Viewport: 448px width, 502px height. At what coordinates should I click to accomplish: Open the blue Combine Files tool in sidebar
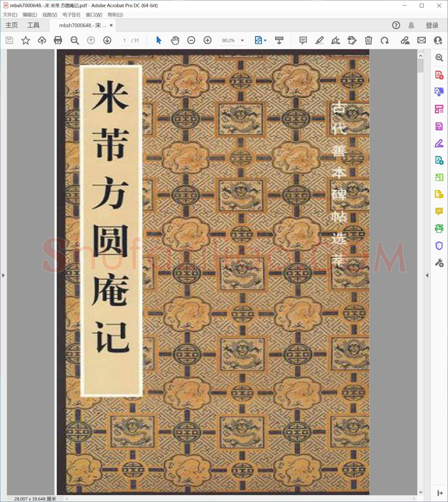coord(439,92)
